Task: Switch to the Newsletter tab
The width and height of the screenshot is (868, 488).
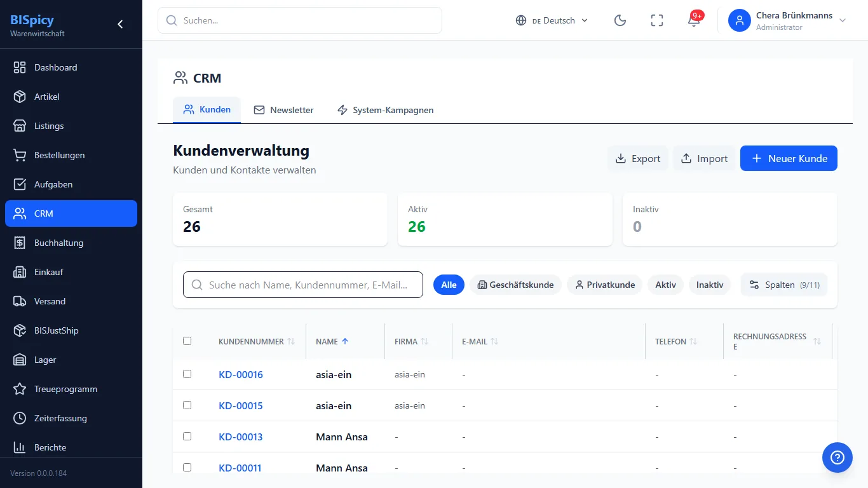Action: coord(283,110)
